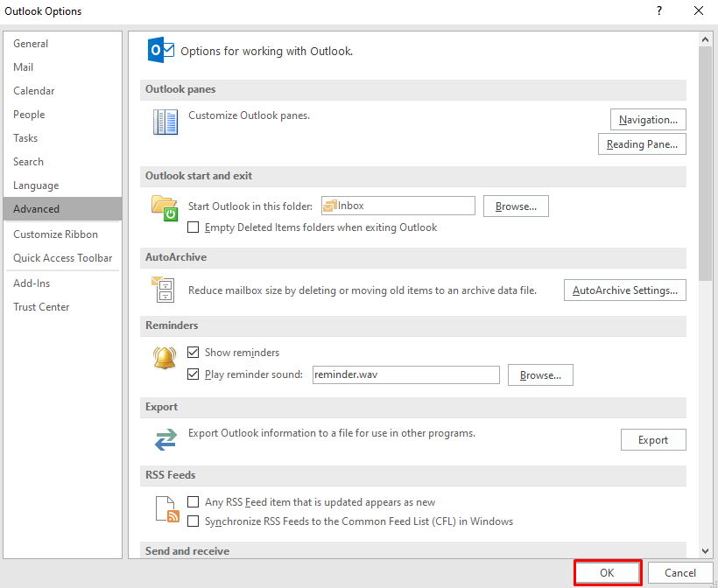Open Quick Access Toolbar settings
718x588 pixels.
pos(63,258)
